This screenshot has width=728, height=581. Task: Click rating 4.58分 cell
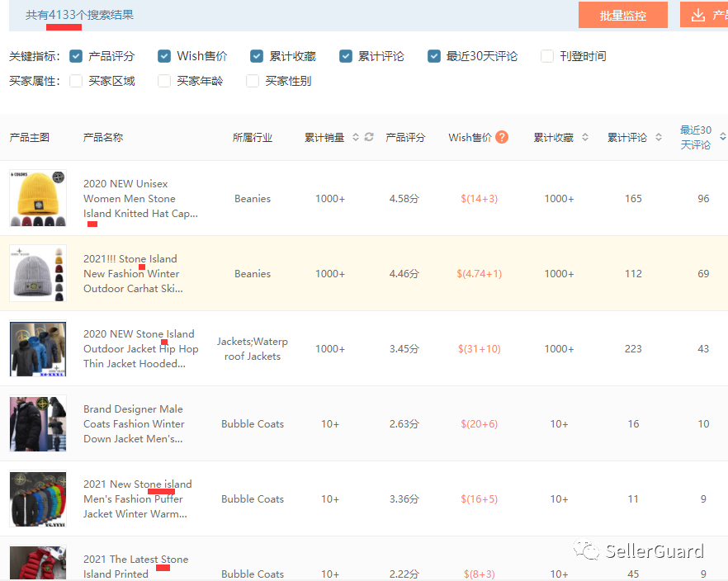(x=404, y=199)
